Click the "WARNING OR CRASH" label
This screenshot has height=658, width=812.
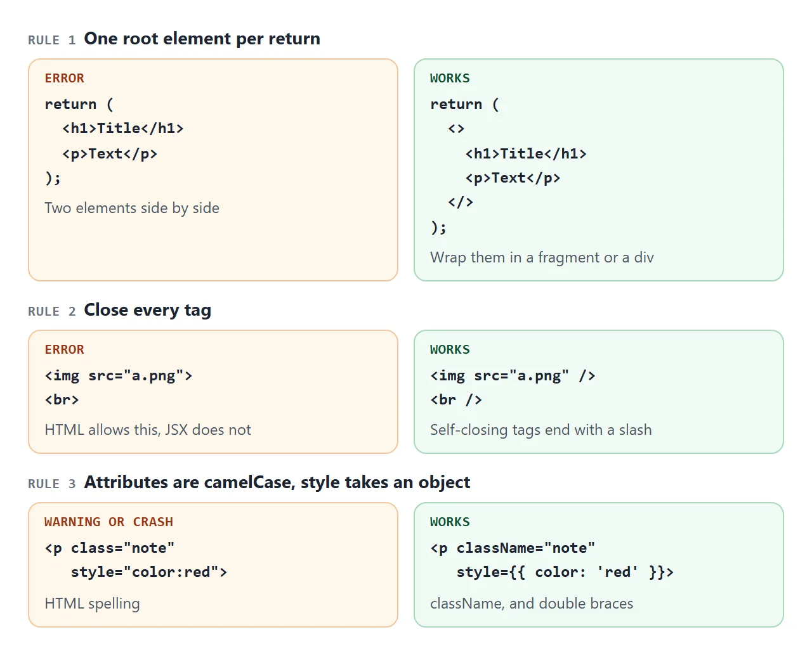[108, 522]
